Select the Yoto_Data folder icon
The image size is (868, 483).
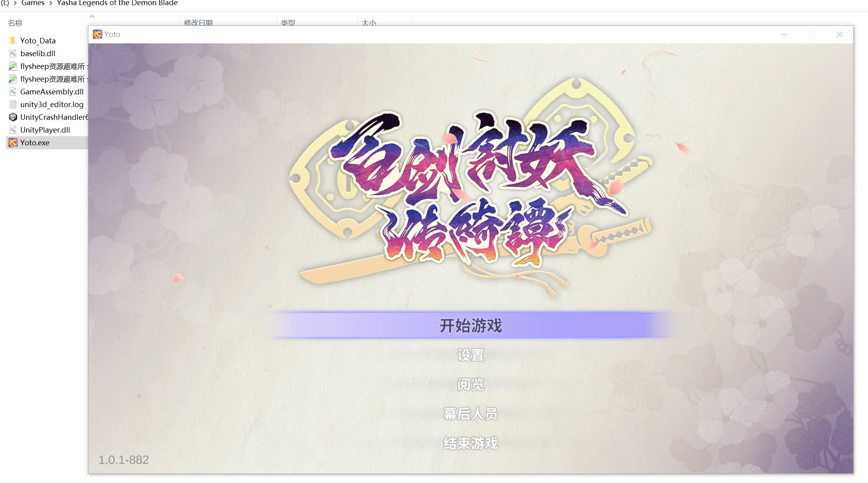[13, 41]
